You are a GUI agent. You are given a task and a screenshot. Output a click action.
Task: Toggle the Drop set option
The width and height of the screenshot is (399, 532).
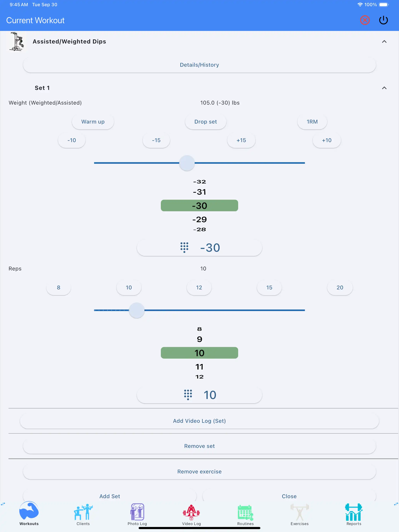point(205,122)
